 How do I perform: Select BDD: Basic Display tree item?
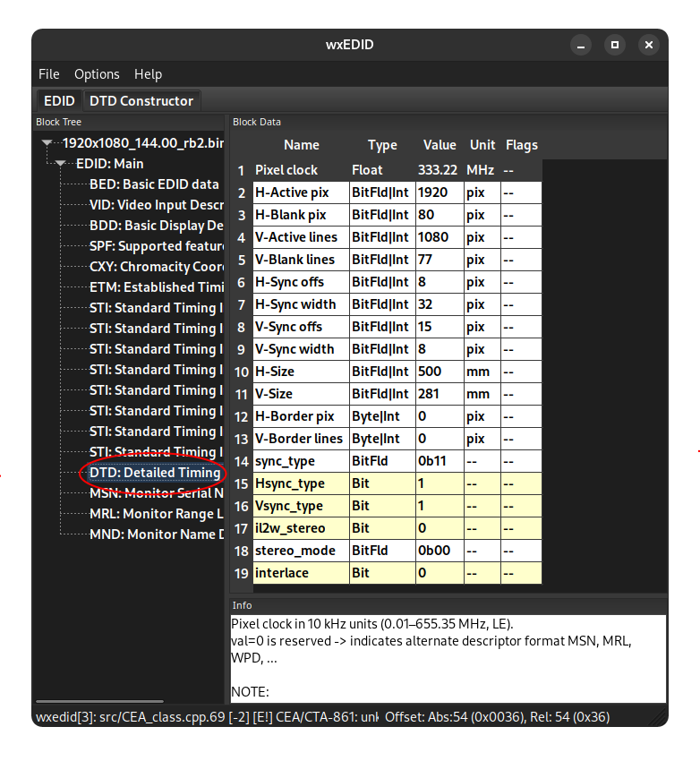pyautogui.click(x=157, y=226)
